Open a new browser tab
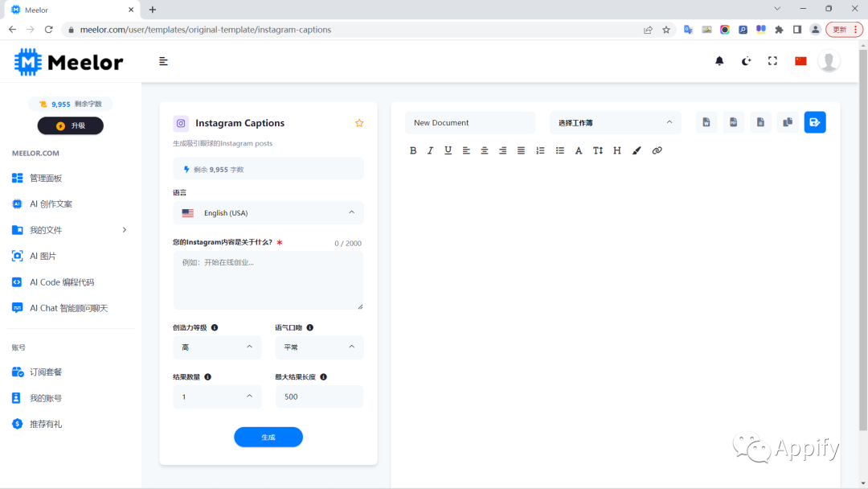Screen dimensions: 868x489 [x=153, y=10]
